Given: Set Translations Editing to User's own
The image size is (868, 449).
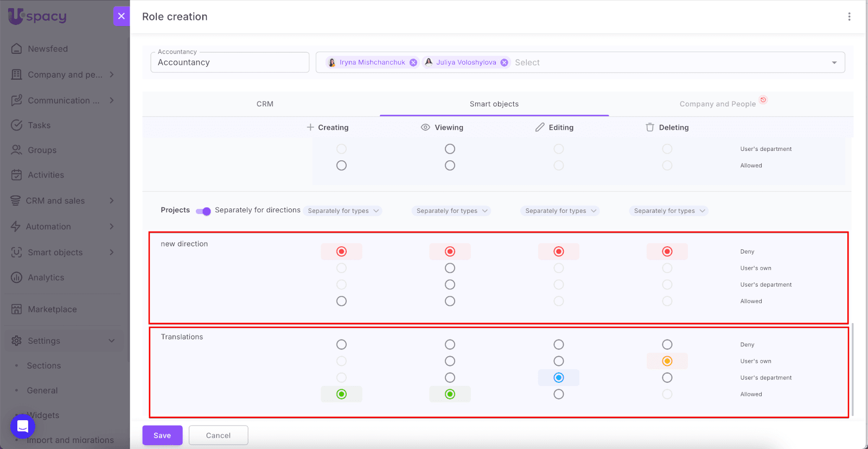Looking at the screenshot, I should [x=559, y=361].
